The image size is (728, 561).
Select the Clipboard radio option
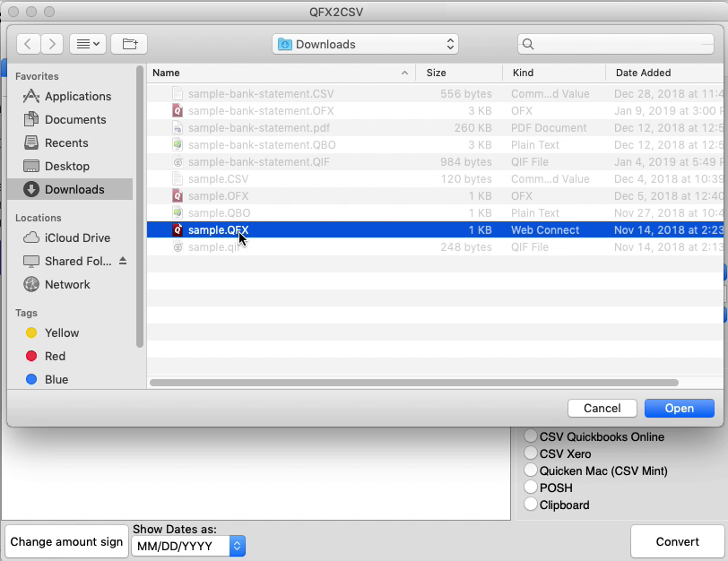click(x=530, y=504)
